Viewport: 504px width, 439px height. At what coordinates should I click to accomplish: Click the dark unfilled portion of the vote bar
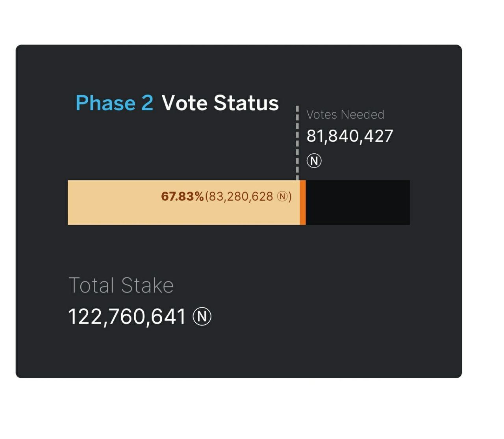(x=358, y=203)
